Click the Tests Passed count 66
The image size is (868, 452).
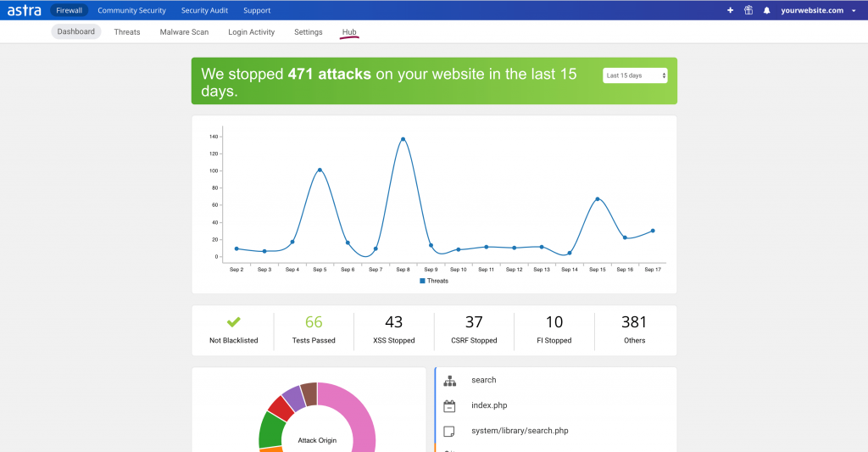[314, 322]
